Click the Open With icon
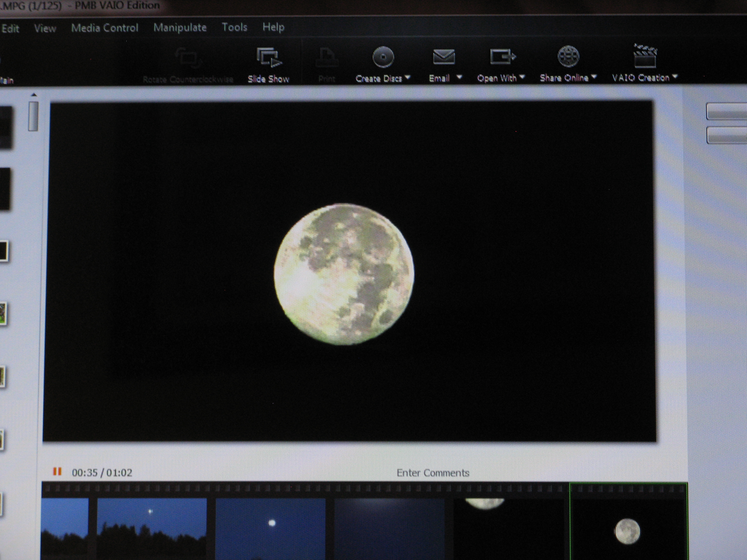This screenshot has width=747, height=560. point(503,57)
